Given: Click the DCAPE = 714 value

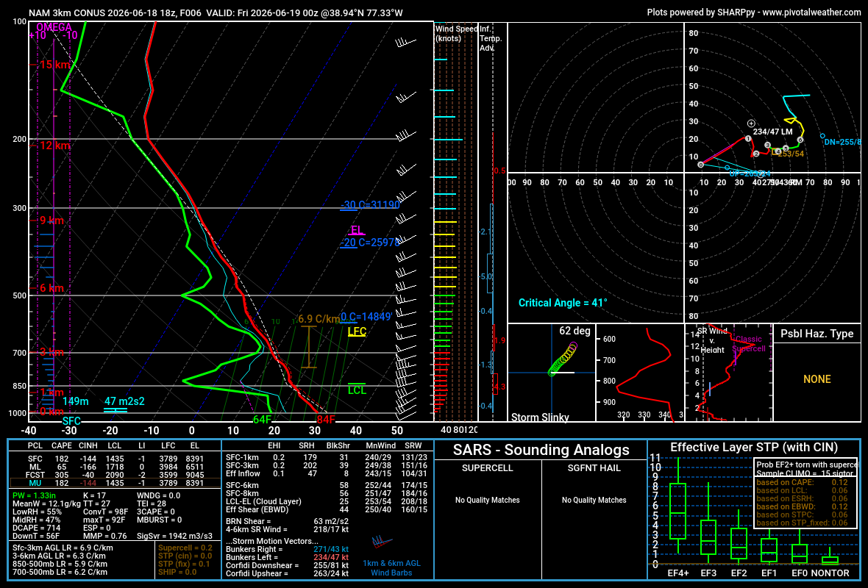Looking at the screenshot, I should click(36, 528).
